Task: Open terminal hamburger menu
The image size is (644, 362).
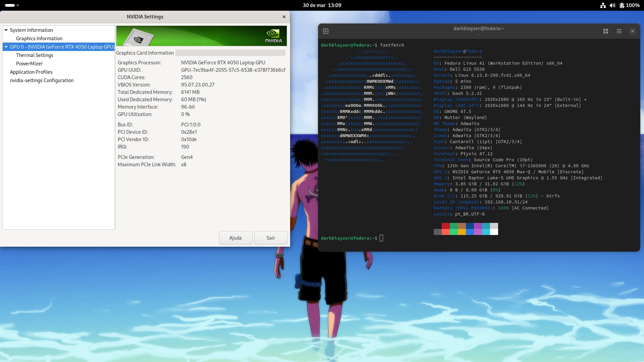Action: 619,31
